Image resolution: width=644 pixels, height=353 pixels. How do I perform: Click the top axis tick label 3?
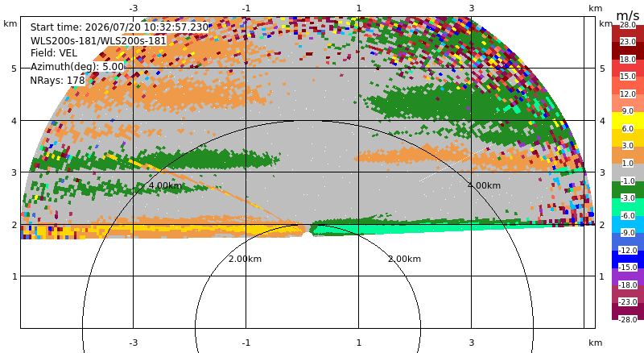coord(472,8)
